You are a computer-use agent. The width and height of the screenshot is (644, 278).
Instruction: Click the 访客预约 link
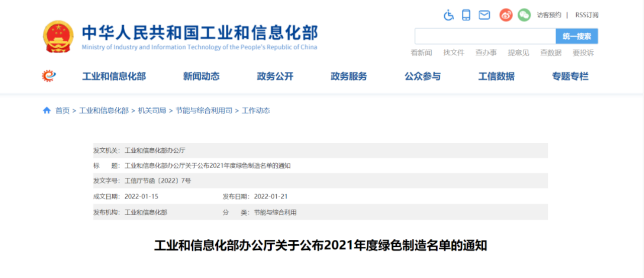click(x=549, y=15)
